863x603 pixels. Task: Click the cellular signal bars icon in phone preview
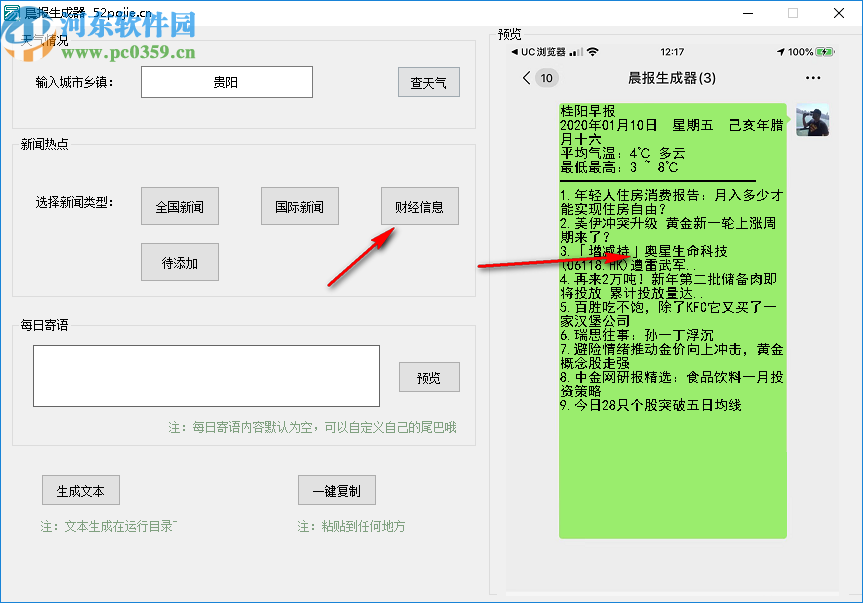tap(576, 52)
